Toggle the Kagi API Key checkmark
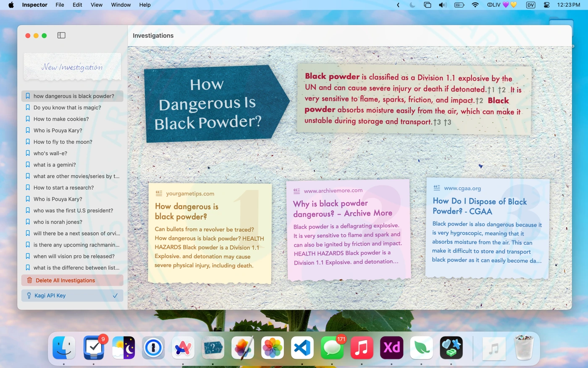The height and width of the screenshot is (368, 588). (x=115, y=296)
